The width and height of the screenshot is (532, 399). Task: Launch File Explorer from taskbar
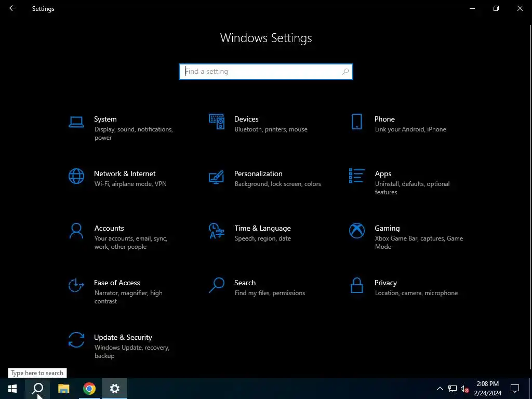click(63, 389)
